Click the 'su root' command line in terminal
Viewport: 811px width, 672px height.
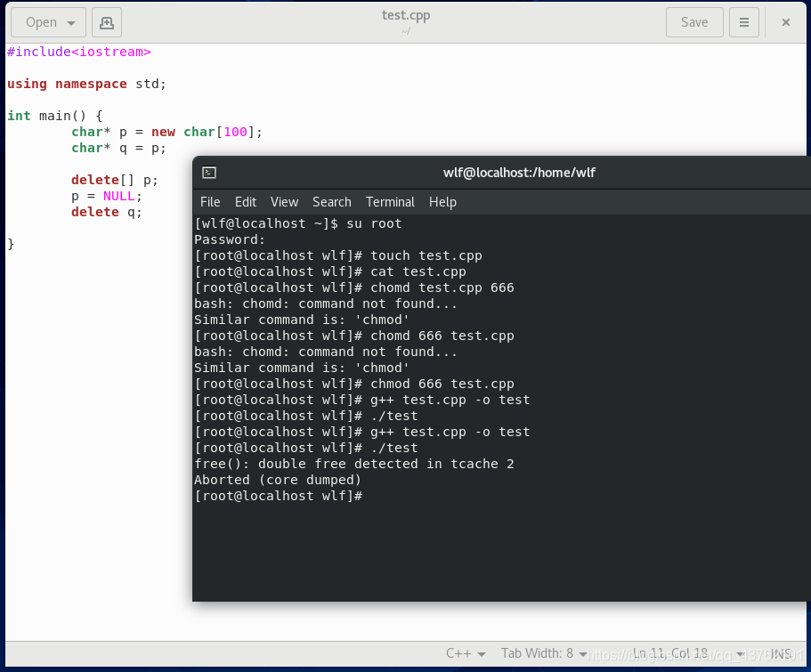(x=298, y=223)
